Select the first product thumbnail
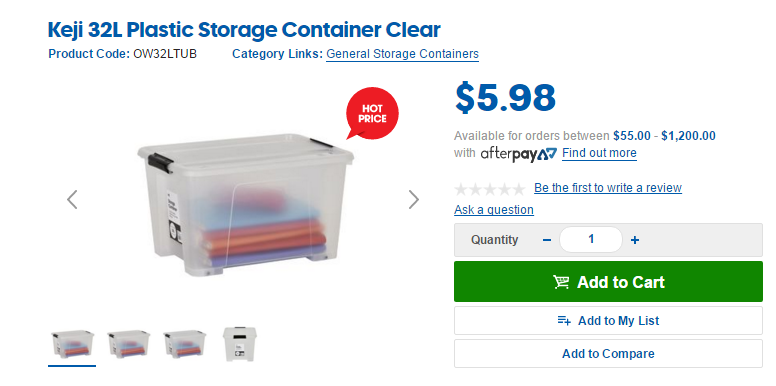The width and height of the screenshot is (776, 386). 72,344
